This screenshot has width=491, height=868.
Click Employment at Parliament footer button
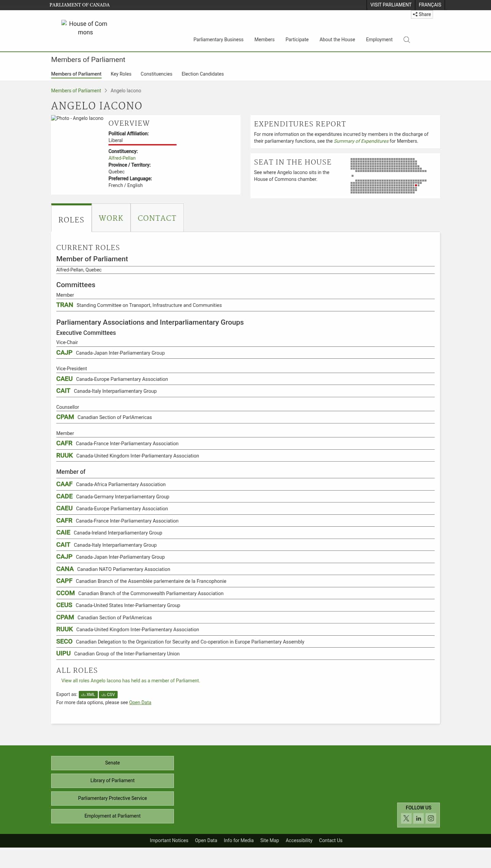(x=113, y=816)
